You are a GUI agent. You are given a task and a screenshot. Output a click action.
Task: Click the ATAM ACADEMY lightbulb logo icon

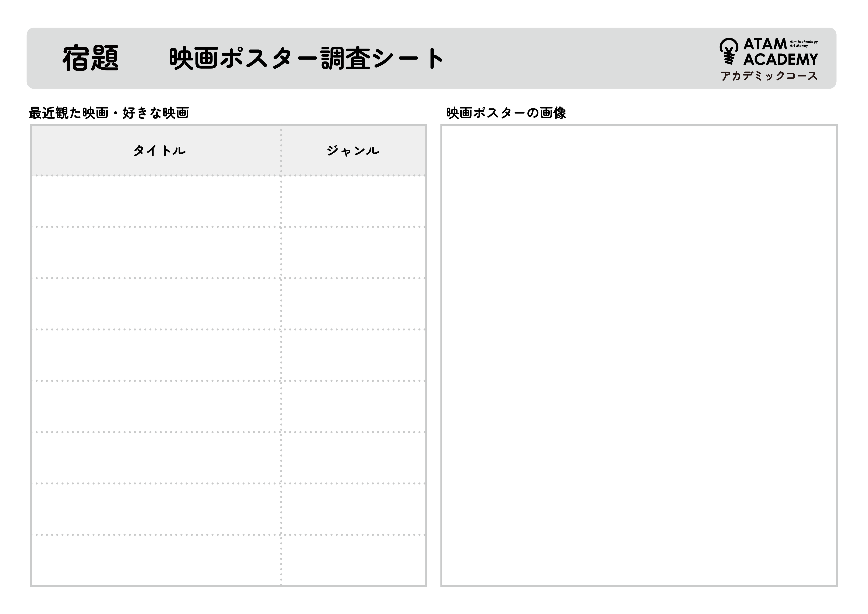tap(728, 51)
